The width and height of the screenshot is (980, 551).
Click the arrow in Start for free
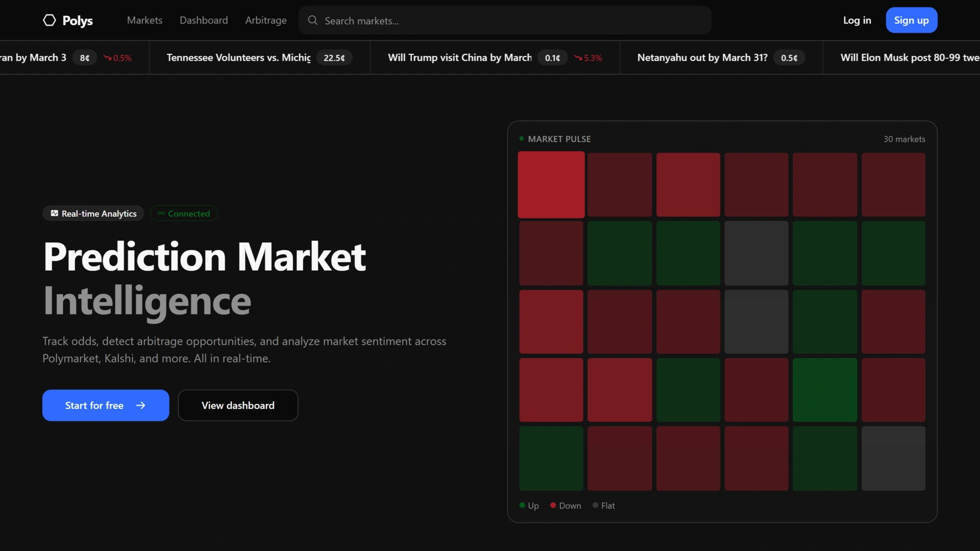coord(141,405)
